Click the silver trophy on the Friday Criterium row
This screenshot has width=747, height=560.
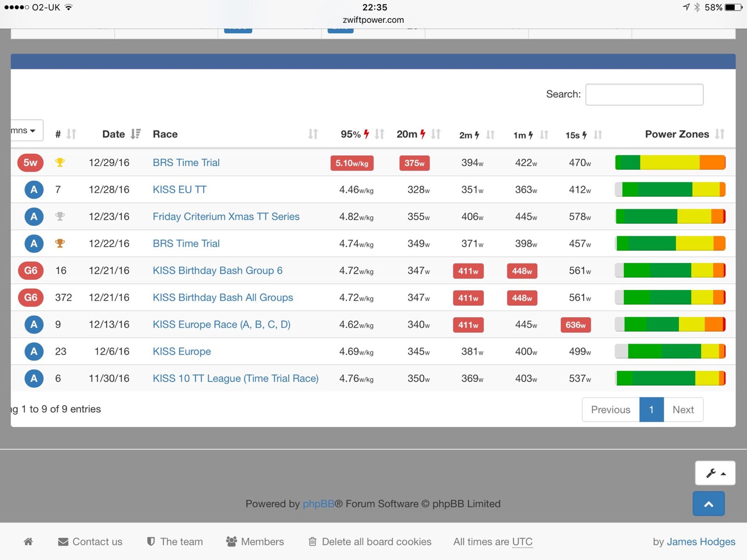(x=60, y=216)
